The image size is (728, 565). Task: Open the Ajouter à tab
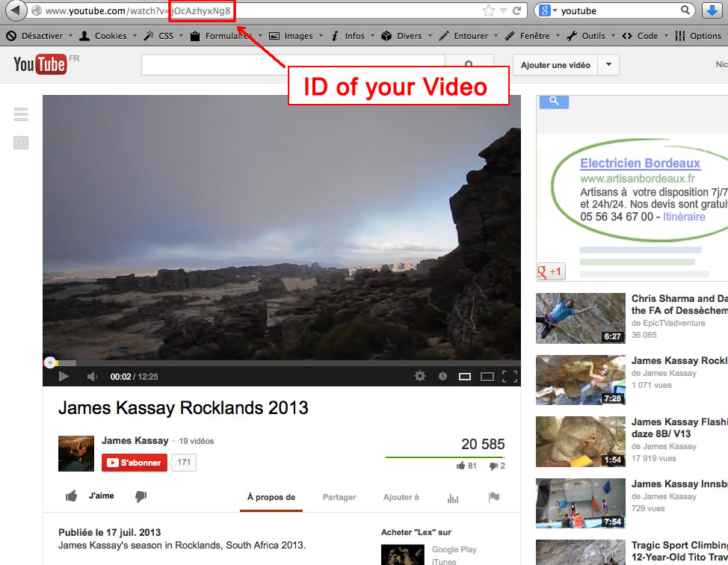pyautogui.click(x=401, y=497)
